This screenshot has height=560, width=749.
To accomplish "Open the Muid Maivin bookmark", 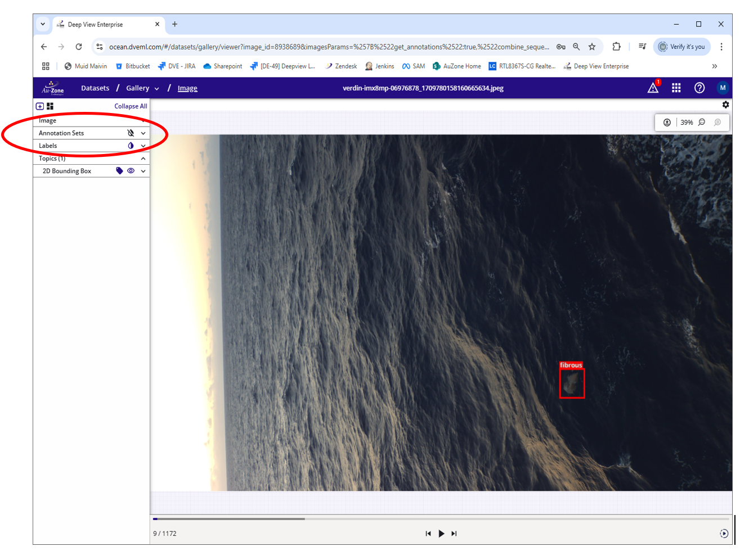I will coord(86,66).
